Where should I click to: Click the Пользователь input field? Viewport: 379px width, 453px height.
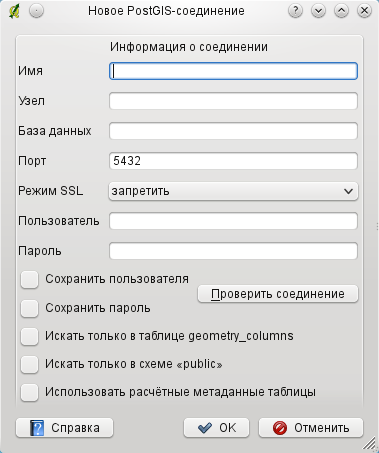[233, 221]
